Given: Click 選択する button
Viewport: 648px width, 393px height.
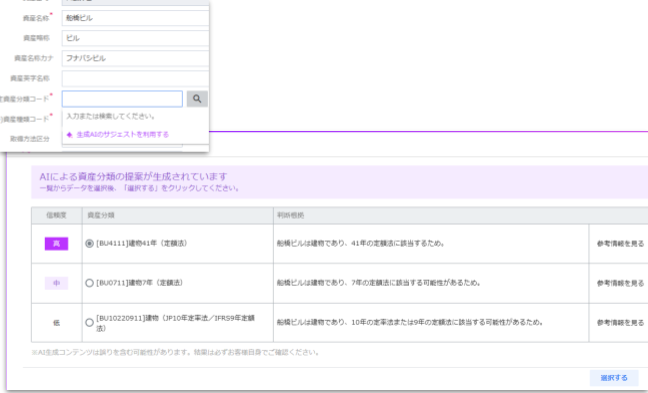Looking at the screenshot, I should [x=614, y=378].
